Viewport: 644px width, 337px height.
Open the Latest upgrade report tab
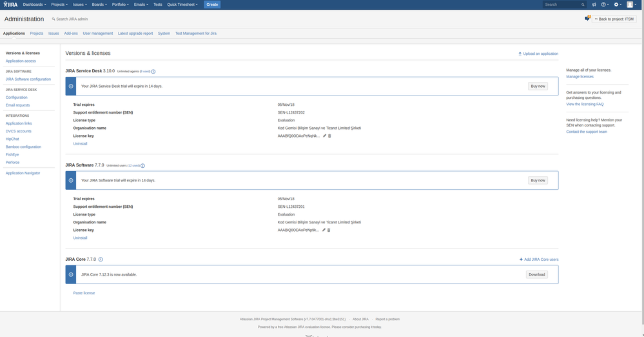[135, 34]
